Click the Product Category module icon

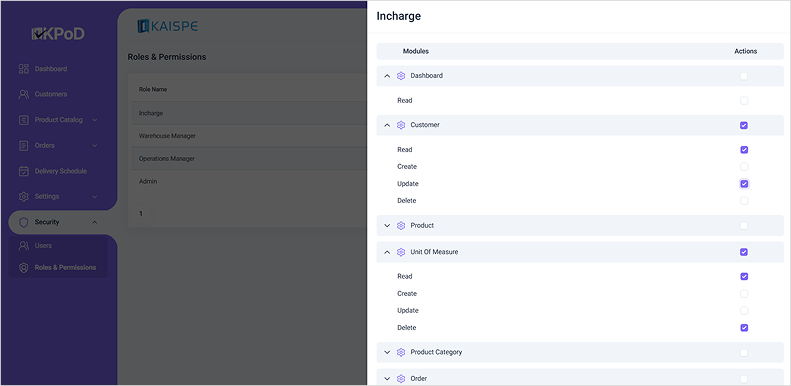pyautogui.click(x=401, y=352)
